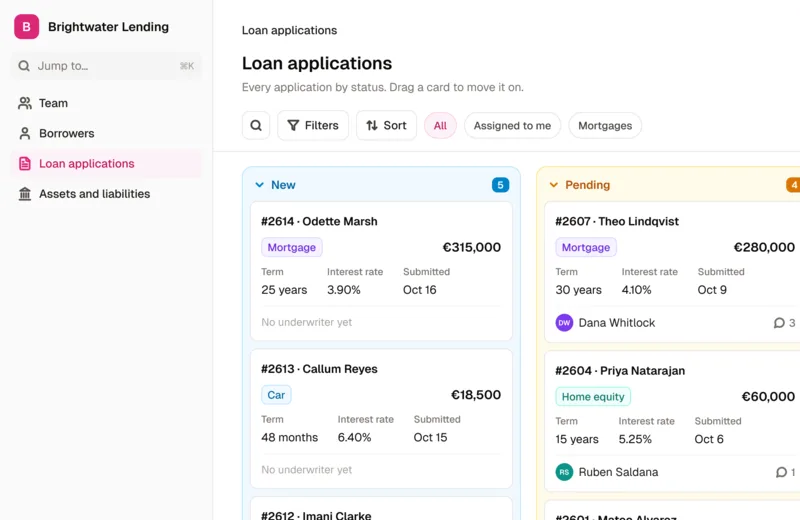Click the Loan applications document icon
The image size is (800, 520).
point(24,163)
